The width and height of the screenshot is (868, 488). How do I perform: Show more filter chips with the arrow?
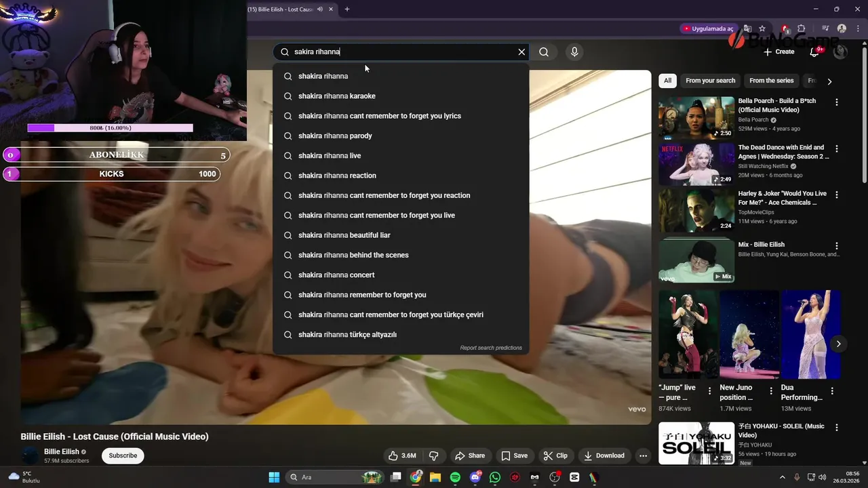(x=829, y=81)
